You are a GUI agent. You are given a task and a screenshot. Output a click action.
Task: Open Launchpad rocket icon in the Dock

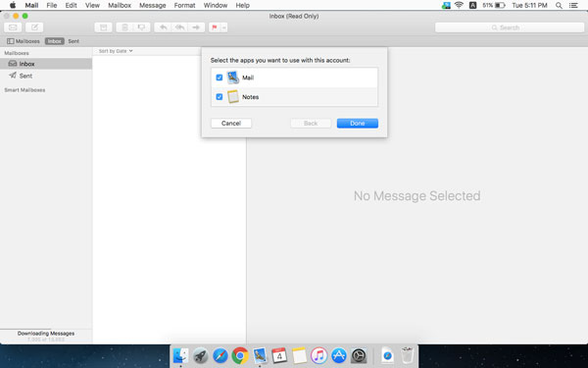pos(201,355)
